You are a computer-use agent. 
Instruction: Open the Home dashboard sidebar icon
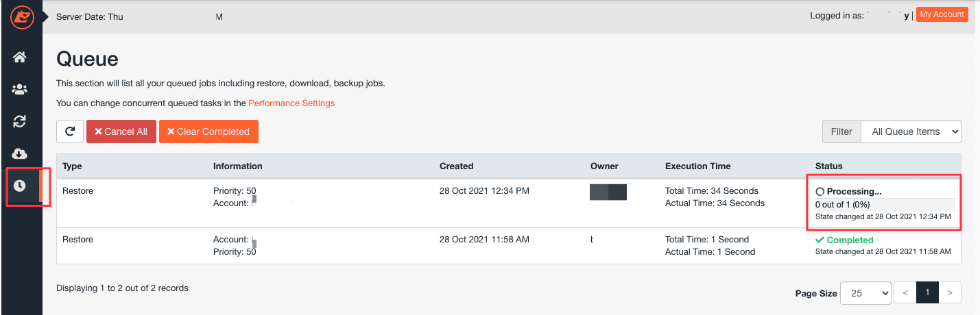(x=20, y=57)
